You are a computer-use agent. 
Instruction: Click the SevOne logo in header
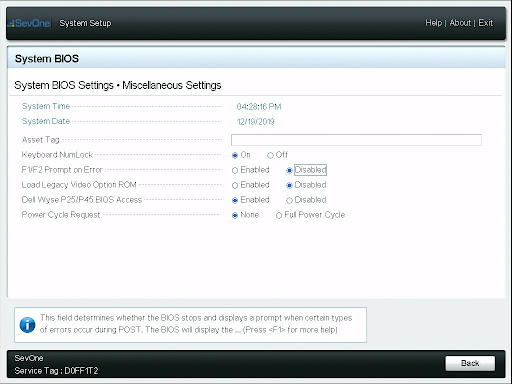(29, 23)
